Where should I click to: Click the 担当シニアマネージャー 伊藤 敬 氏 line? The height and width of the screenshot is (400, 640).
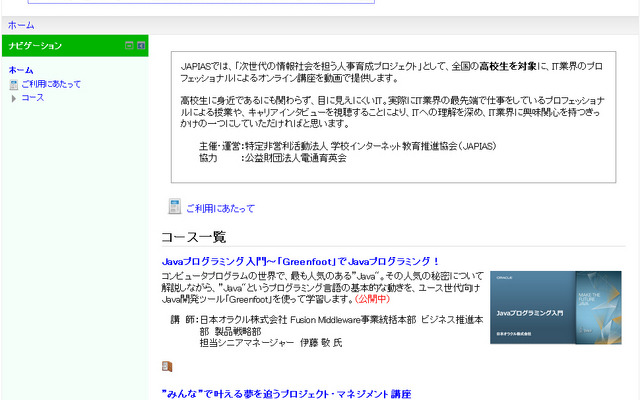[271, 342]
